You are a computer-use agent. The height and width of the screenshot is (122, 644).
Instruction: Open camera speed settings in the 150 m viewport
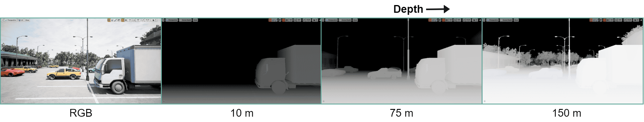[636, 20]
